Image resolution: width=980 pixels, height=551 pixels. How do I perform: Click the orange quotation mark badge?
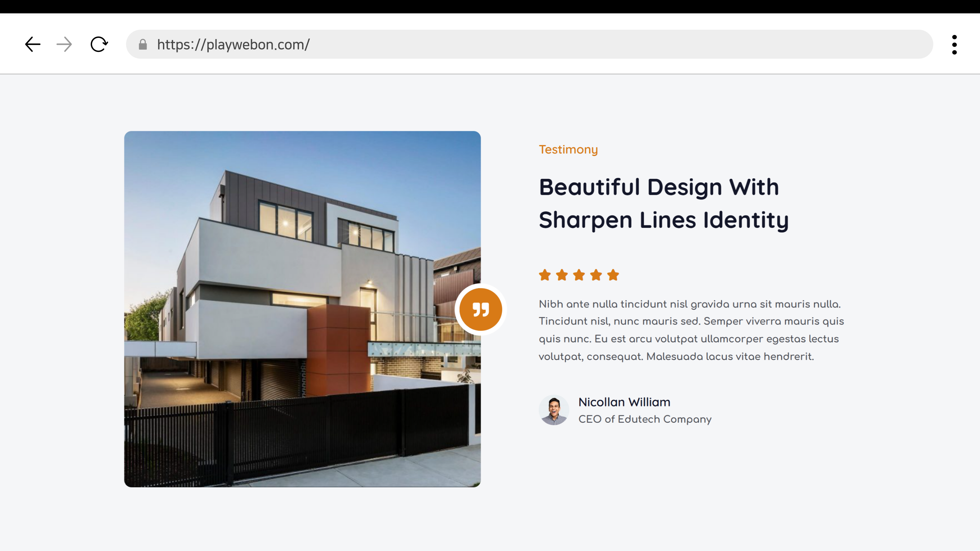coord(480,309)
